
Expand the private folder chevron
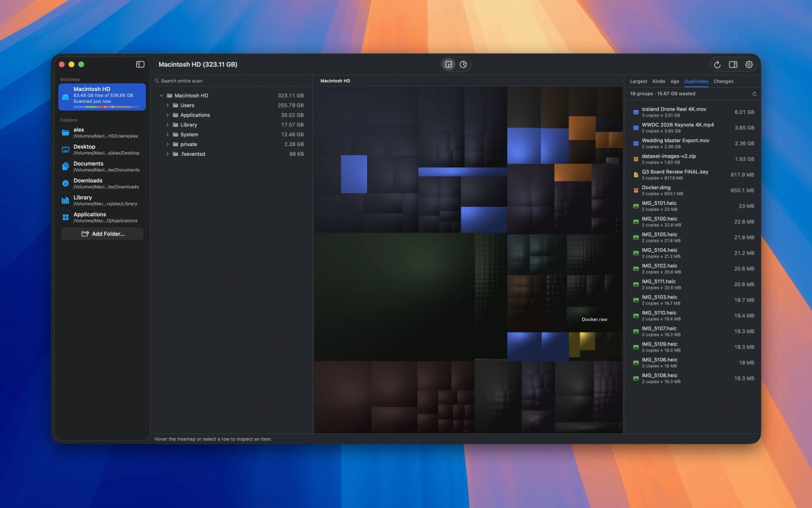(x=168, y=144)
